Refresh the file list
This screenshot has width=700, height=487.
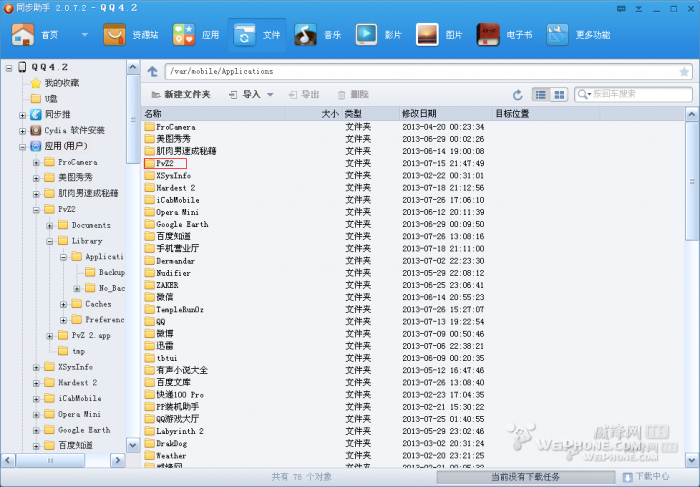pyautogui.click(x=517, y=95)
